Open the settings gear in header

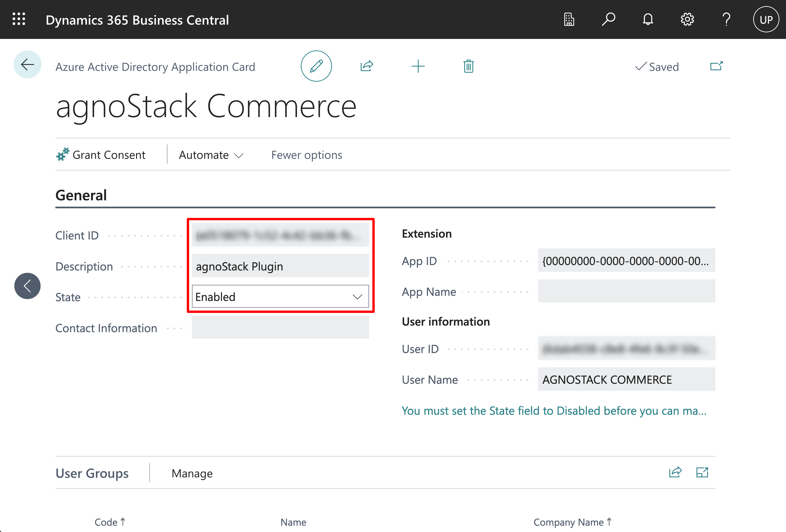tap(687, 19)
